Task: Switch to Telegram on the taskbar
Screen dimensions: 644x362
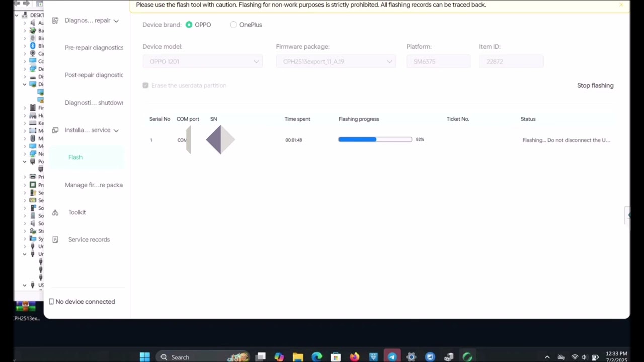Action: [x=392, y=357]
